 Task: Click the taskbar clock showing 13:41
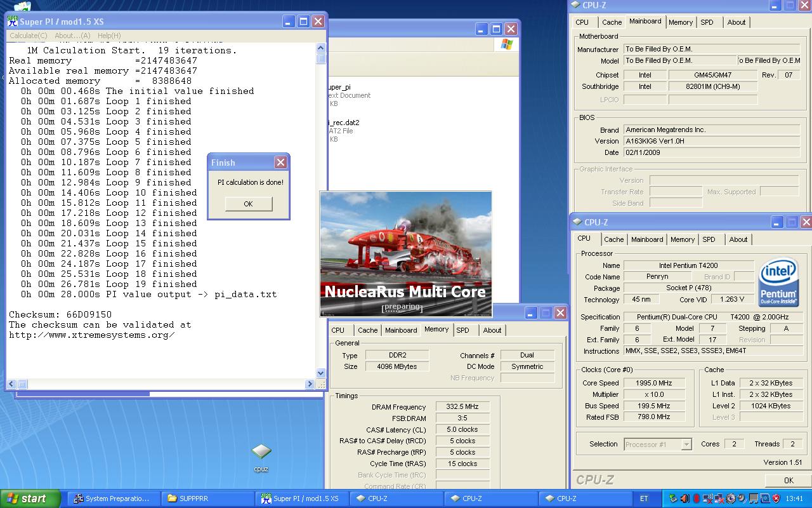tap(794, 498)
